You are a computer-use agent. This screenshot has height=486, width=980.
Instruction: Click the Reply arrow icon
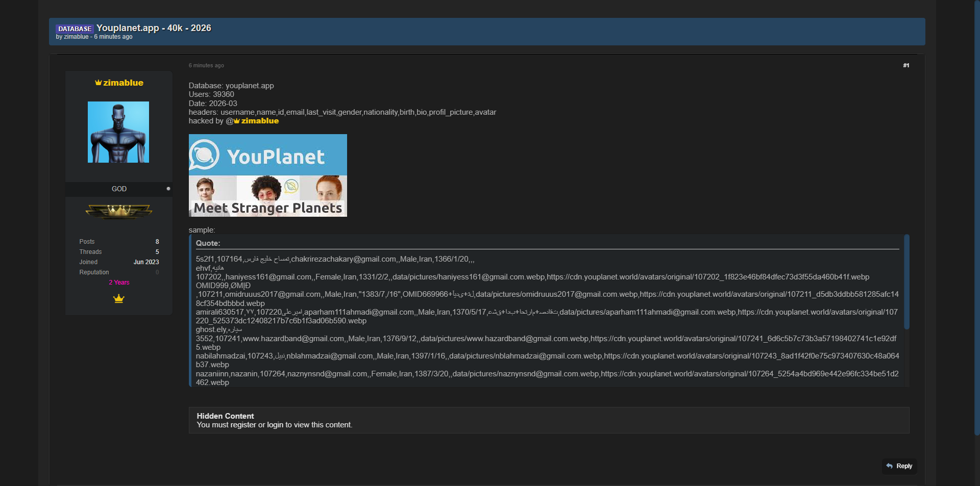pyautogui.click(x=890, y=466)
